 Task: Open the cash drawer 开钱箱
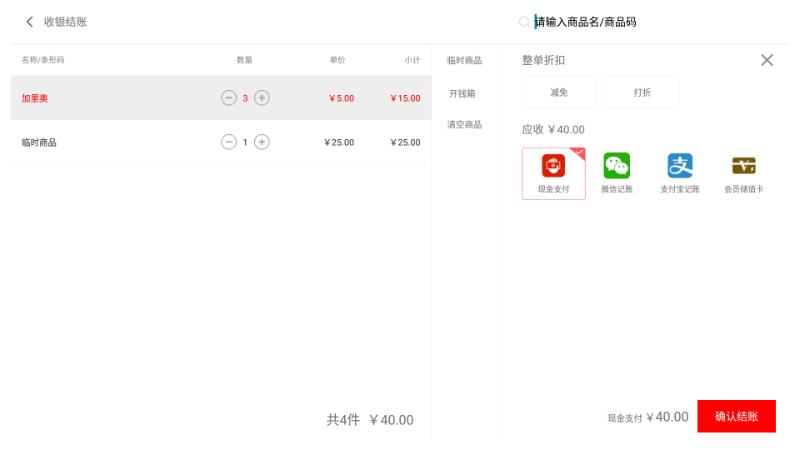[462, 93]
